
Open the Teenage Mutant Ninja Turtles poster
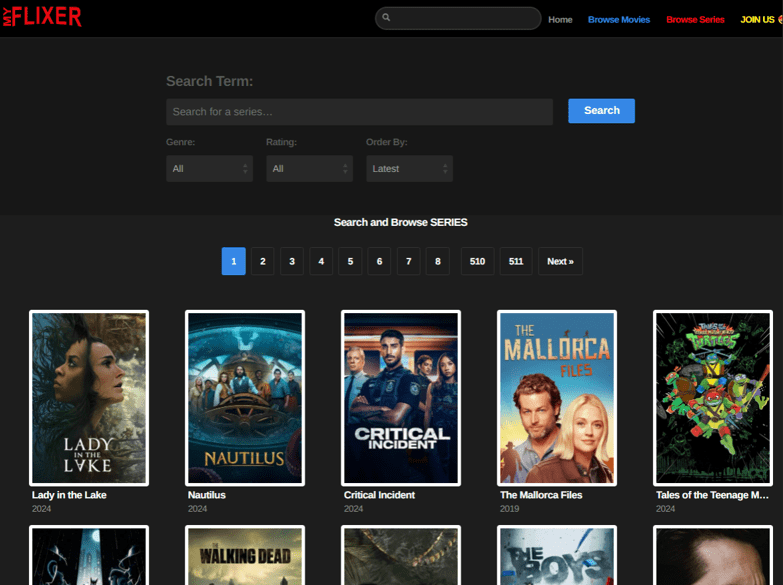pos(713,398)
